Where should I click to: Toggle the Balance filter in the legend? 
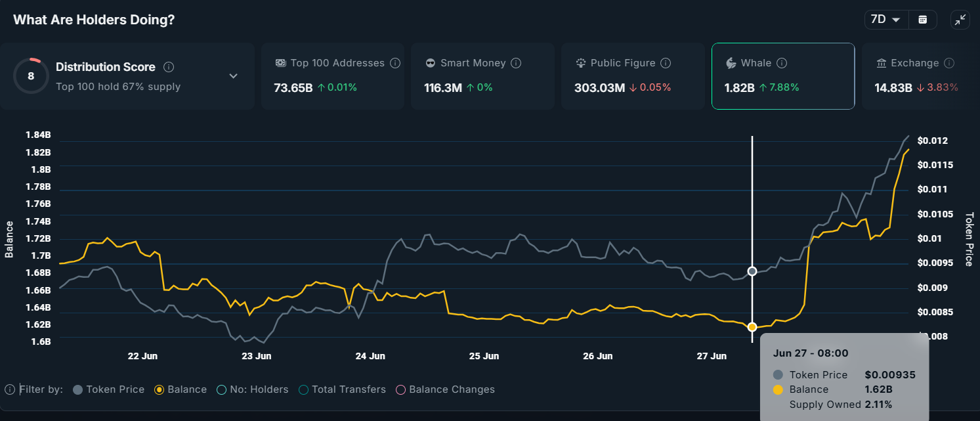[x=158, y=389]
